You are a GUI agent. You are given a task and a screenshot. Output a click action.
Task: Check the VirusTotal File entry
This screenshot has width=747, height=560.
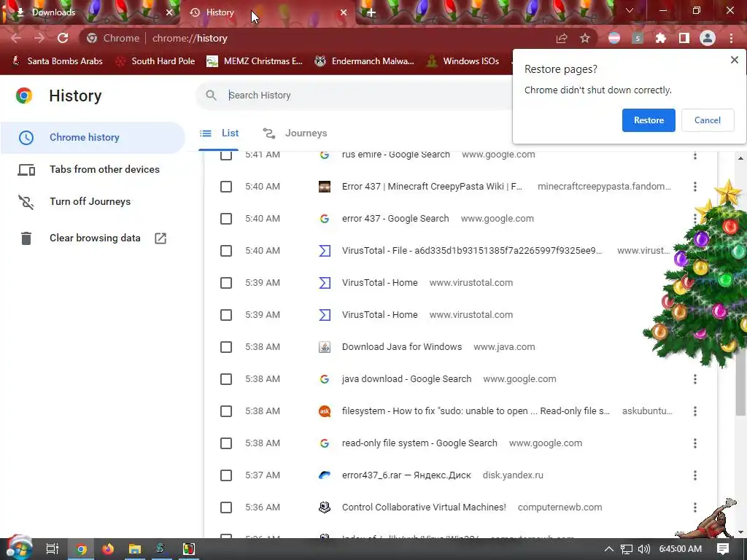[226, 251]
